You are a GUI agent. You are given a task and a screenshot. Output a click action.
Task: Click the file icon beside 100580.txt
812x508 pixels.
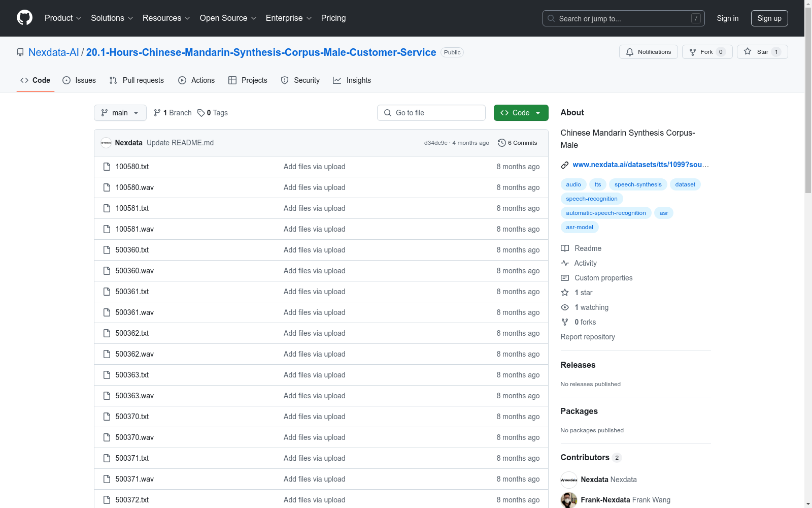pos(107,167)
